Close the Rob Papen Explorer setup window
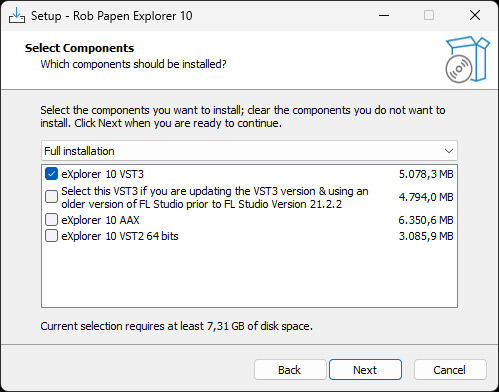The width and height of the screenshot is (499, 392). pyautogui.click(x=475, y=15)
